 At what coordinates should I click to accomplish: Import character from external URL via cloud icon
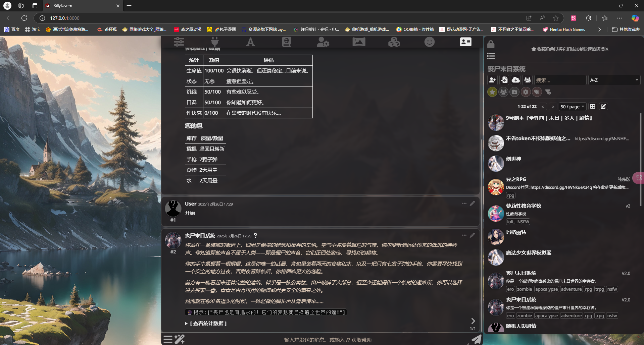tap(516, 80)
